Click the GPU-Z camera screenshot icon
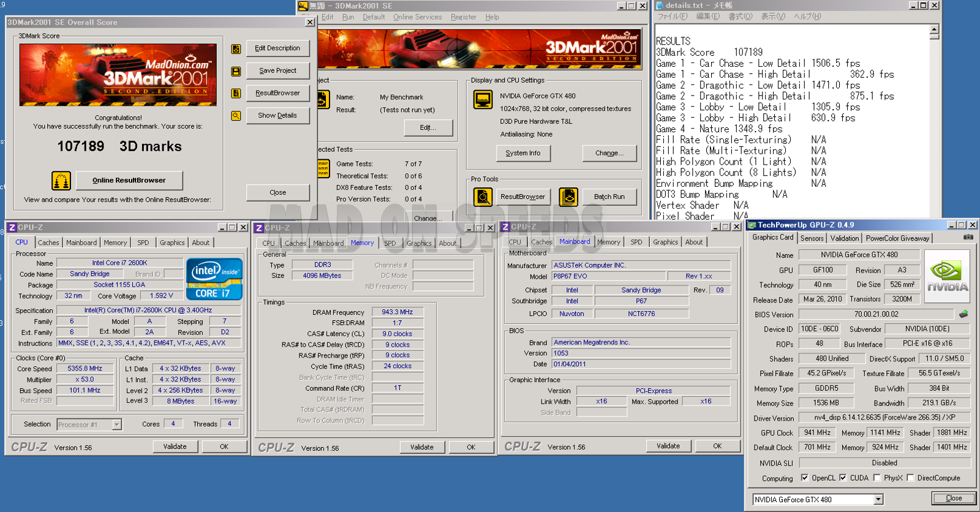Screen dimensions: 980x512 [x=968, y=237]
